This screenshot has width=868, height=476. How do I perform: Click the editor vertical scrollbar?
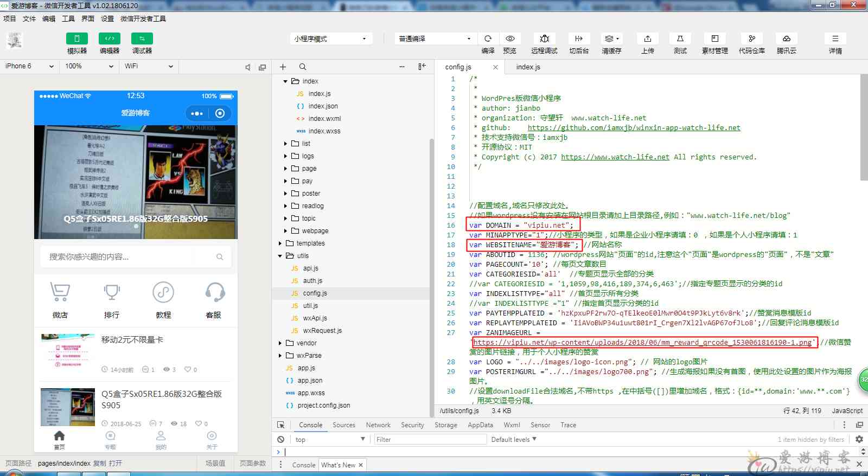tap(864, 127)
